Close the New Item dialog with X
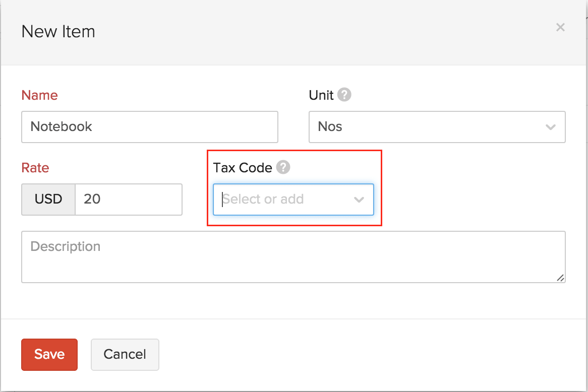This screenshot has height=392, width=588. coord(560,27)
